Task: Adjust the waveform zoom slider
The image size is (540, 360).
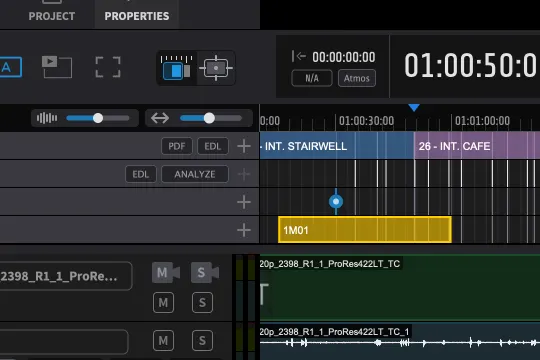Action: tap(98, 118)
